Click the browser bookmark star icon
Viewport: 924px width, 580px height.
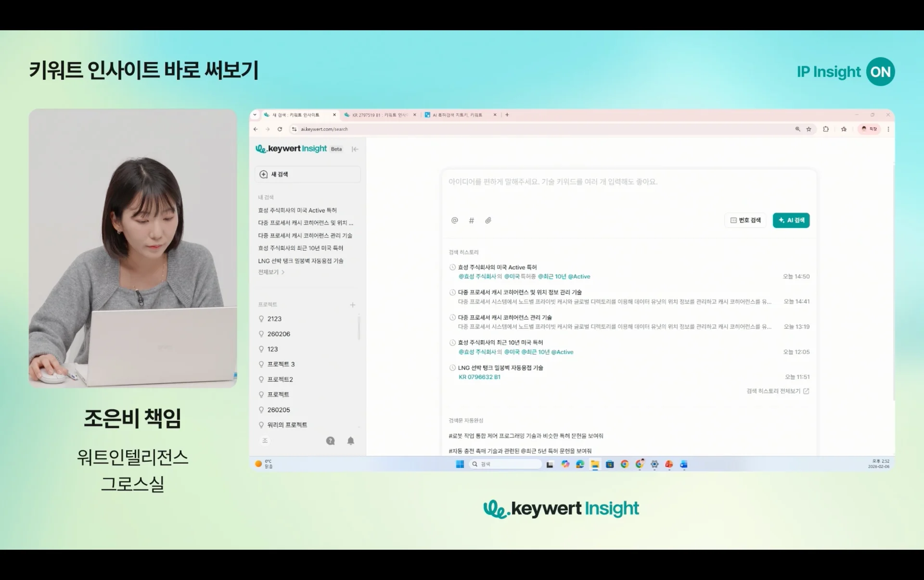(x=808, y=129)
